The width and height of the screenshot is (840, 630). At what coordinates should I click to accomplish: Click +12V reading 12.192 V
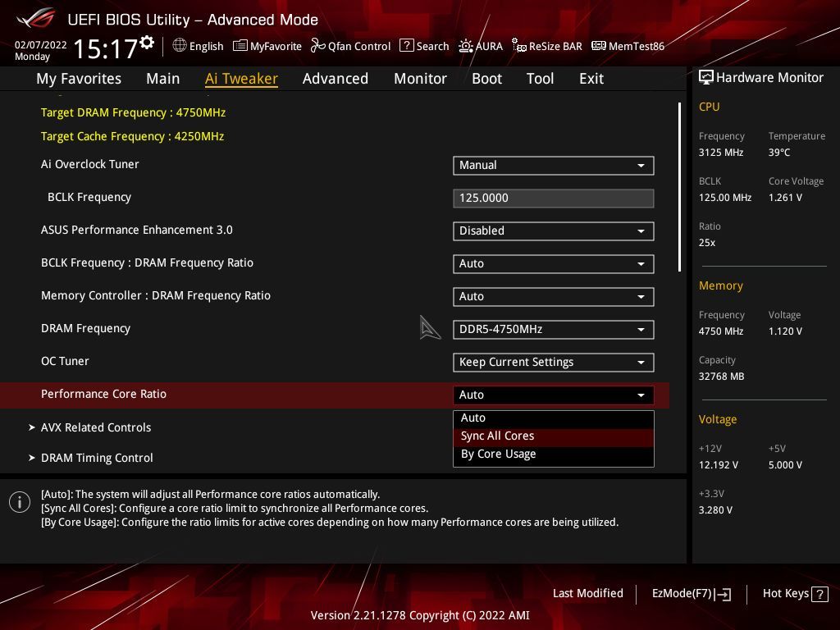718,465
